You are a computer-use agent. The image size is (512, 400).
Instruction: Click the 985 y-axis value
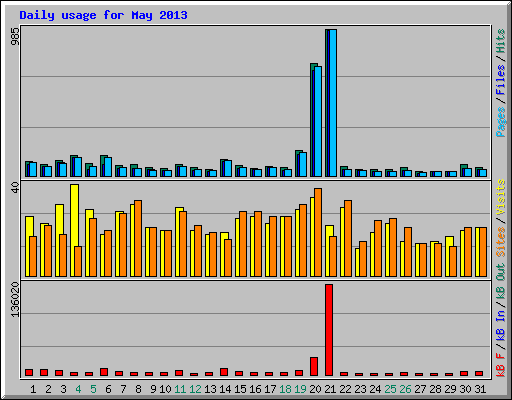(15, 36)
